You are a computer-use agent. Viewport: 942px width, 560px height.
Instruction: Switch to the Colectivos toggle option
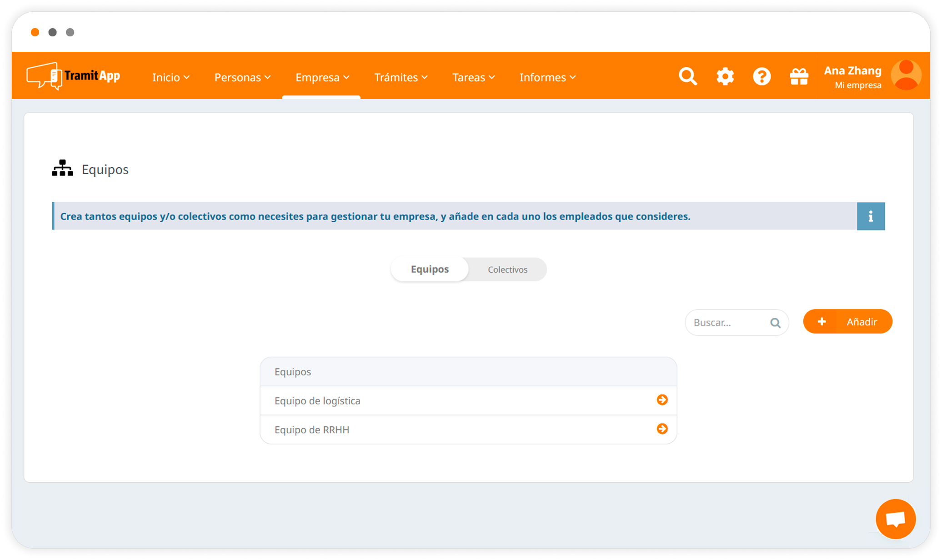click(507, 270)
